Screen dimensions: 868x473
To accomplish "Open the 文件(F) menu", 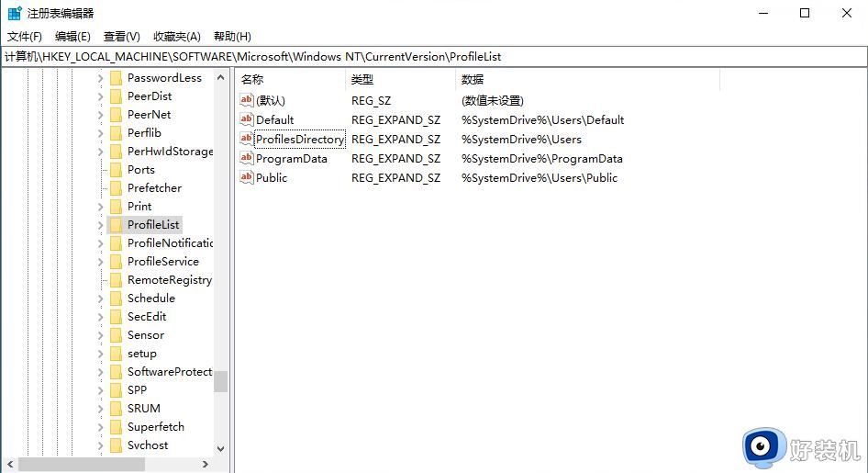I will pyautogui.click(x=25, y=37).
